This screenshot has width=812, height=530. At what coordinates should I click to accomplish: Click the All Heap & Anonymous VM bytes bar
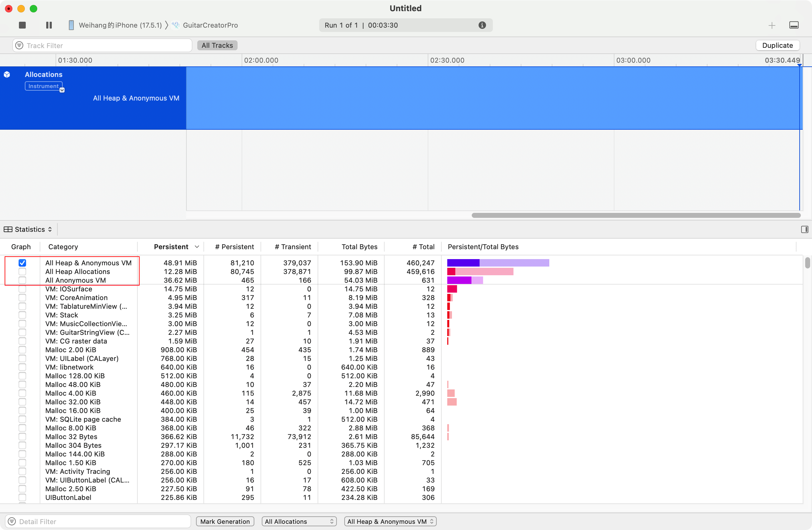[498, 263]
